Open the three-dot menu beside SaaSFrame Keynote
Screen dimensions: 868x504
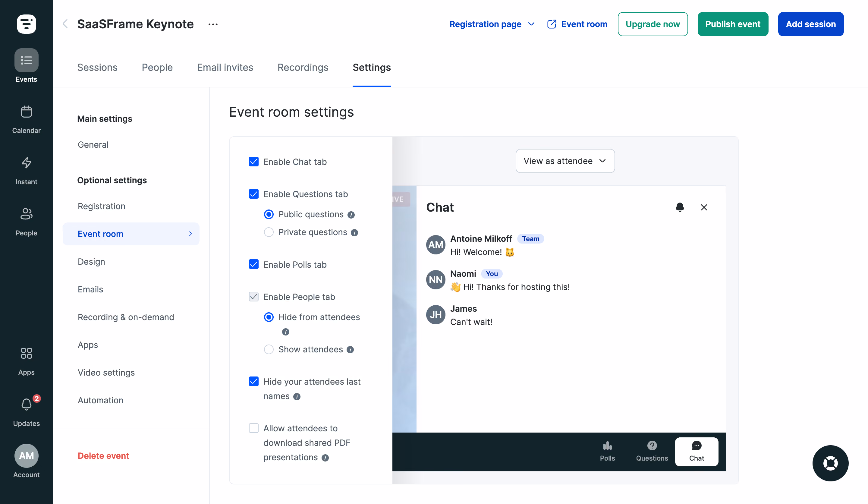213,24
